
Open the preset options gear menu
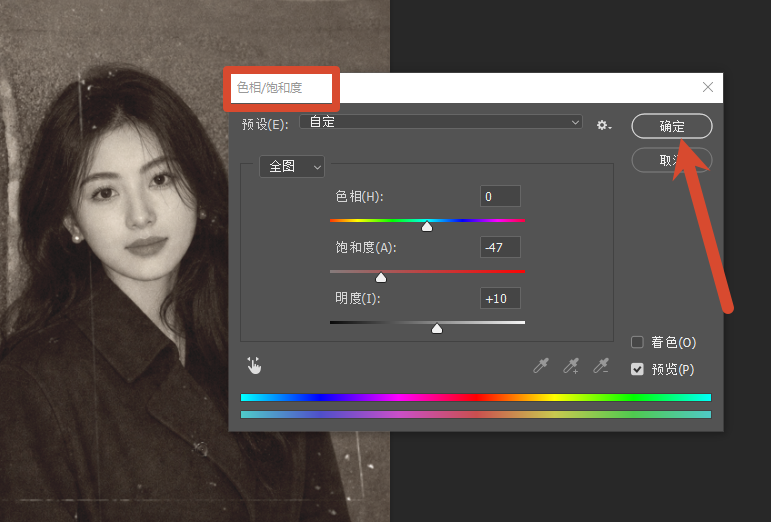click(604, 125)
